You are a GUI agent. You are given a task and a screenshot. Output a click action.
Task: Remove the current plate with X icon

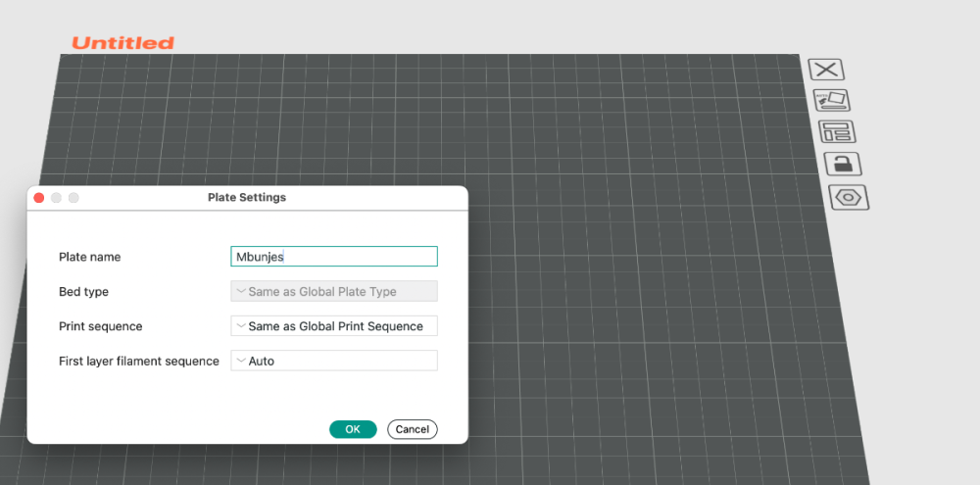[826, 70]
